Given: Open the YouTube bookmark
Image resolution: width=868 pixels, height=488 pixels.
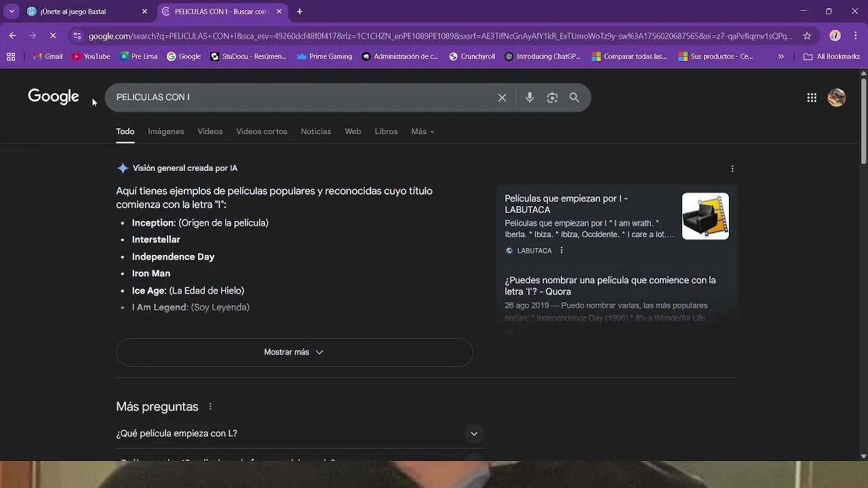Looking at the screenshot, I should pos(91,56).
